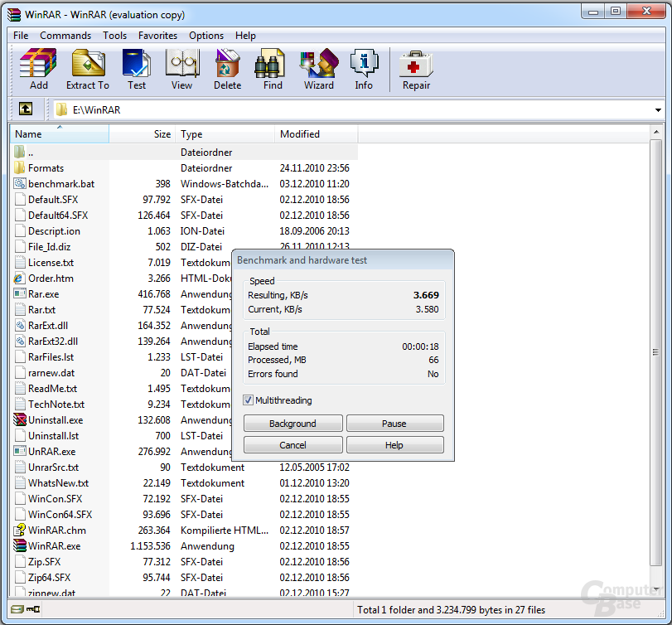
Task: Open the Commands menu
Action: 65,36
